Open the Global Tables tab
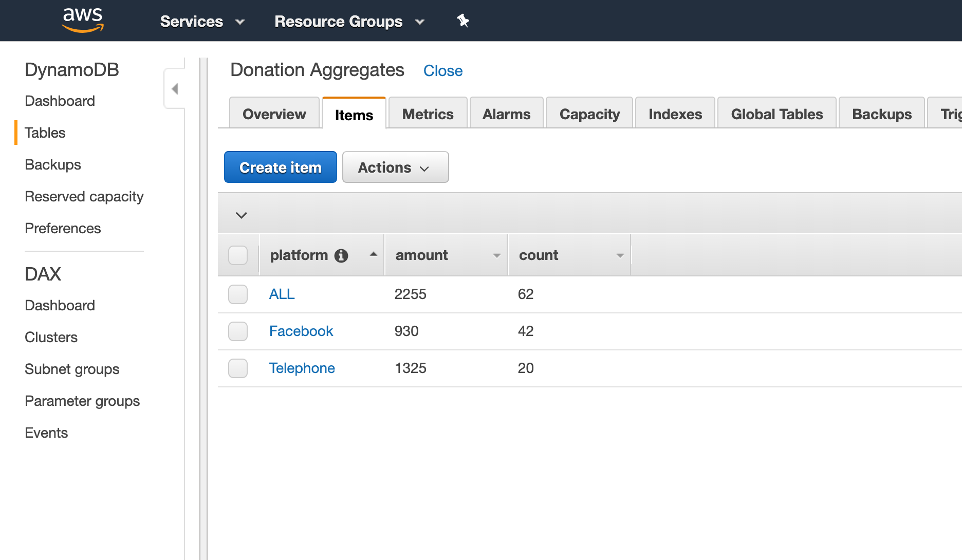962x560 pixels. tap(777, 114)
